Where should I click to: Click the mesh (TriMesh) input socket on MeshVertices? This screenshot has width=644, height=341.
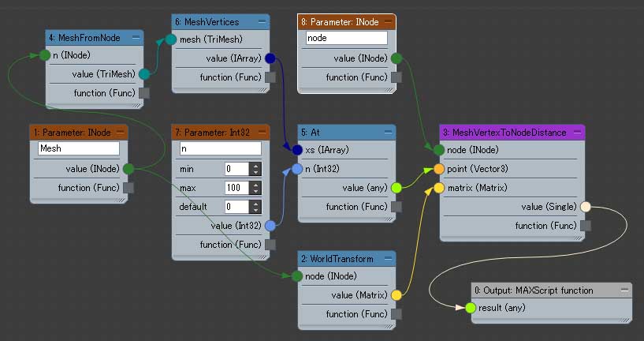(171, 39)
